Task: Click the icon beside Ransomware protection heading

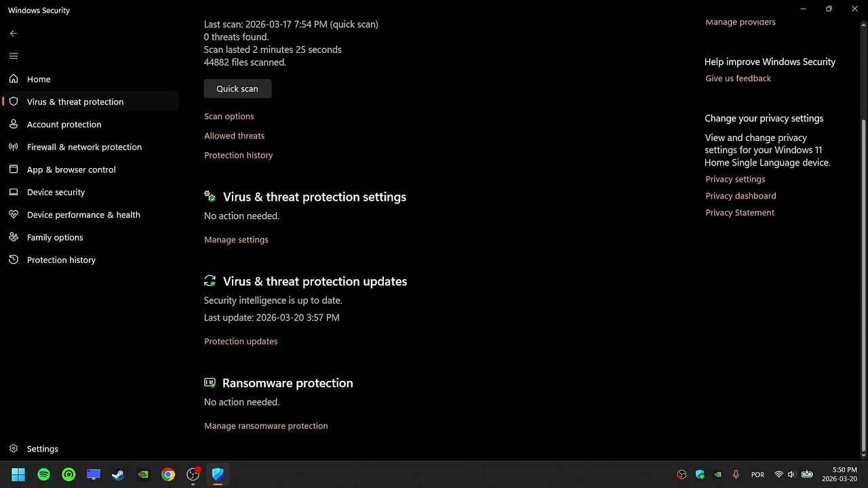Action: point(210,382)
